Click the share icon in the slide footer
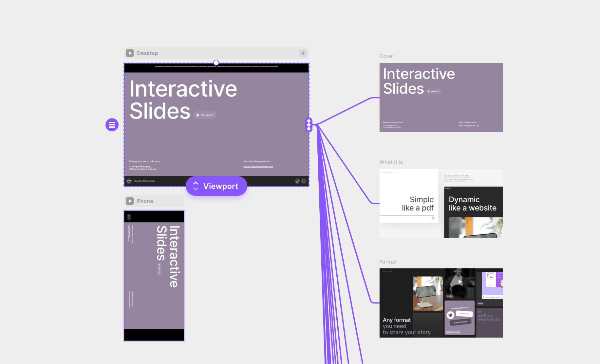The width and height of the screenshot is (600, 364). (297, 181)
